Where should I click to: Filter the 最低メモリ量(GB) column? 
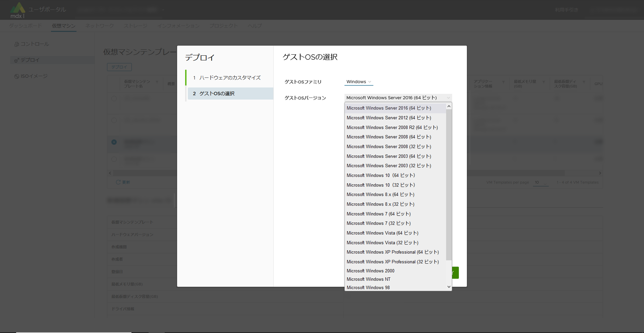point(543,82)
